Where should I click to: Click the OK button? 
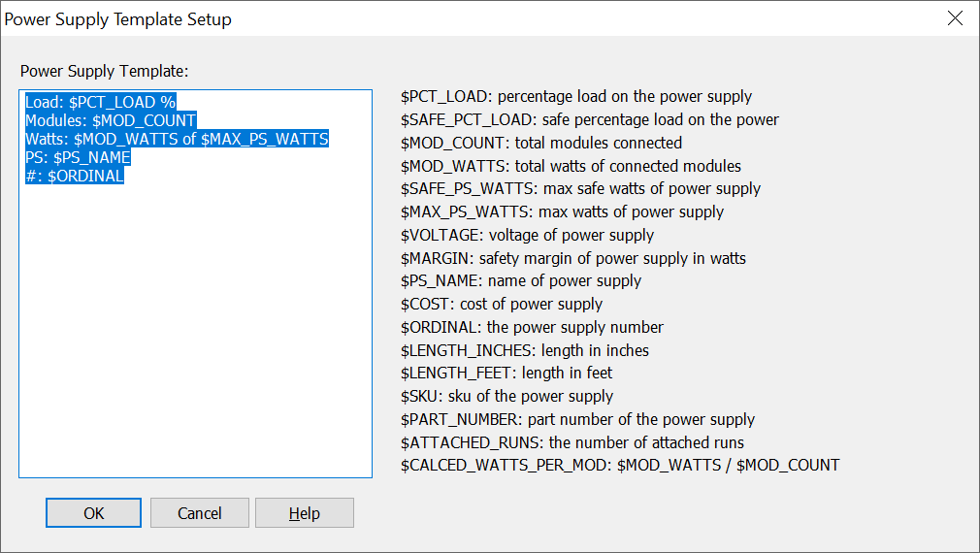(x=93, y=513)
